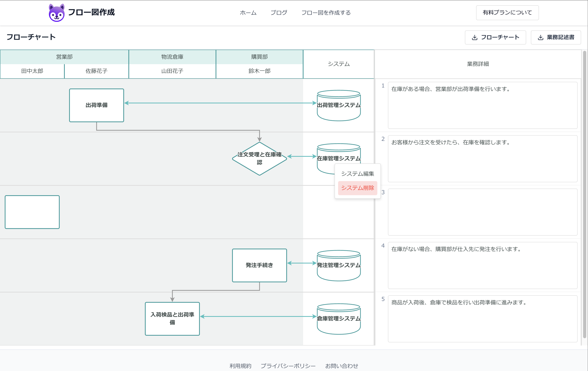This screenshot has height=371, width=588.
Task: Click the arrow linking 入荷検品 and 倉庫管理システム
Action: 258,317
